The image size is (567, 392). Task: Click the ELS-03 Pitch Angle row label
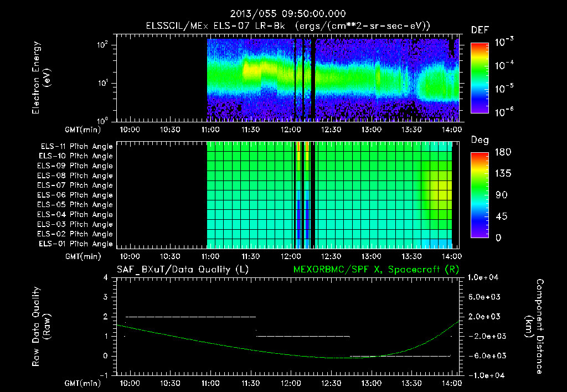(x=75, y=224)
